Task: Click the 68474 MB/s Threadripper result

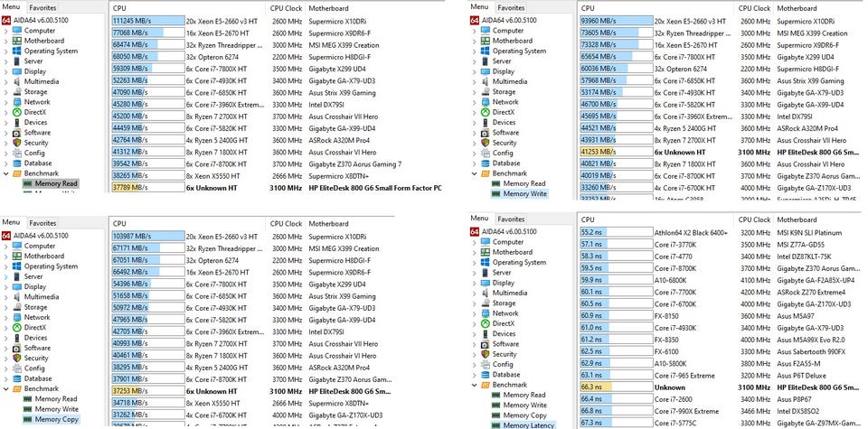Action: click(147, 45)
